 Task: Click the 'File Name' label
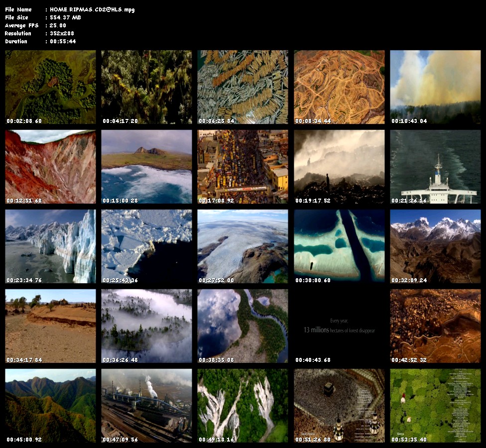(x=18, y=9)
